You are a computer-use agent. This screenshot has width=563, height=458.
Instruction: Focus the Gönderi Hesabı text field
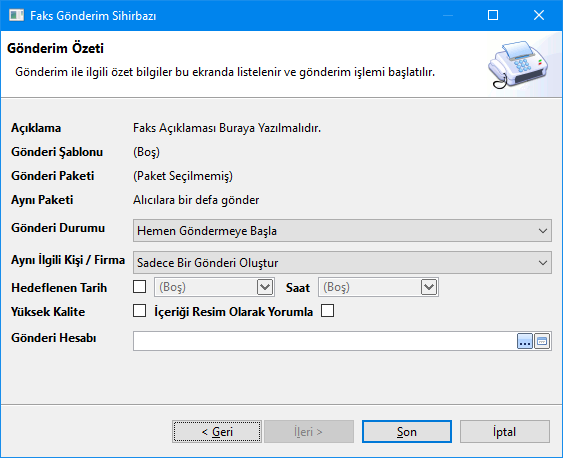(x=325, y=341)
